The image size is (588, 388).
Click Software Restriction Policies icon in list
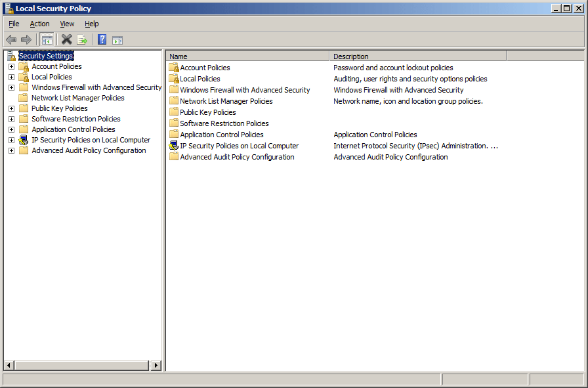tap(174, 123)
